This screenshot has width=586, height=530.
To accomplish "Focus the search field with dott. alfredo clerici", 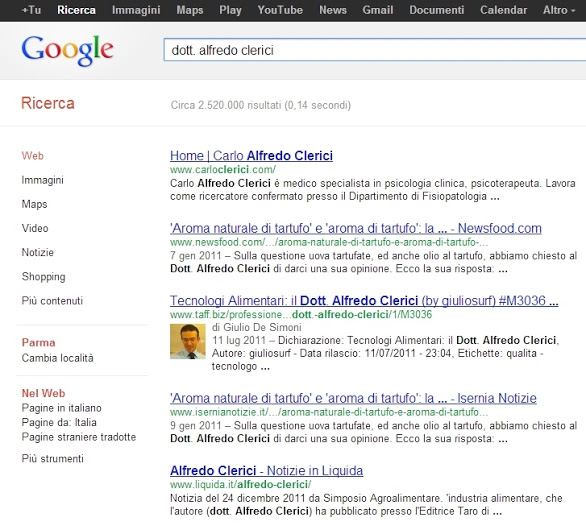I will pyautogui.click(x=375, y=50).
